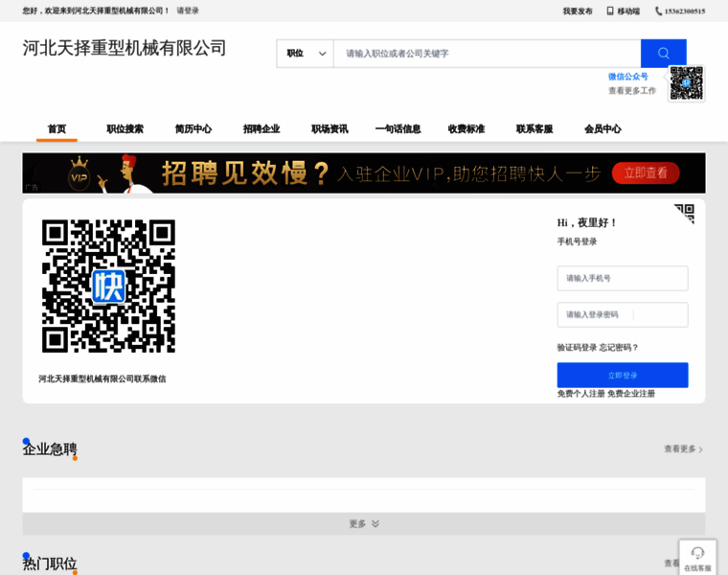Click the 请输入登录密码 password field

pos(623,314)
